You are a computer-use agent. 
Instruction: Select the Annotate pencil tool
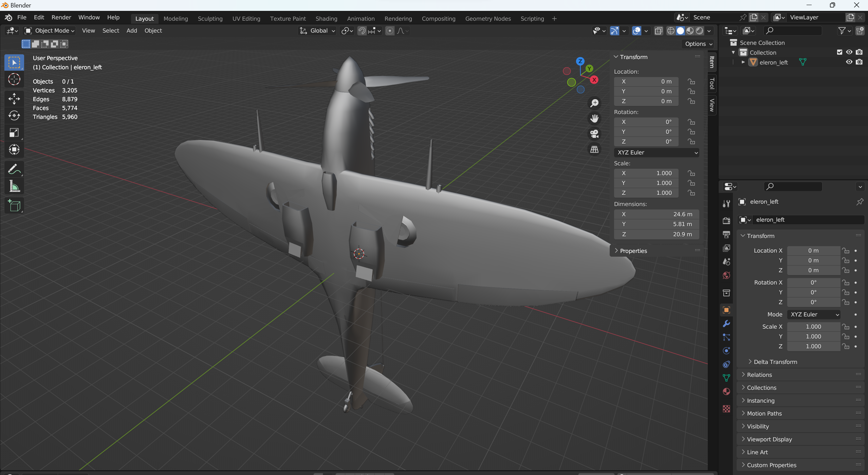coord(14,169)
